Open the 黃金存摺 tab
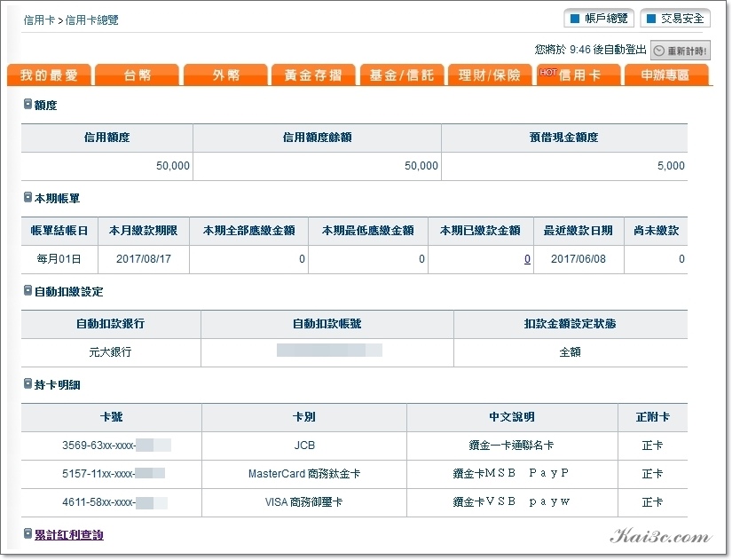 [314, 75]
